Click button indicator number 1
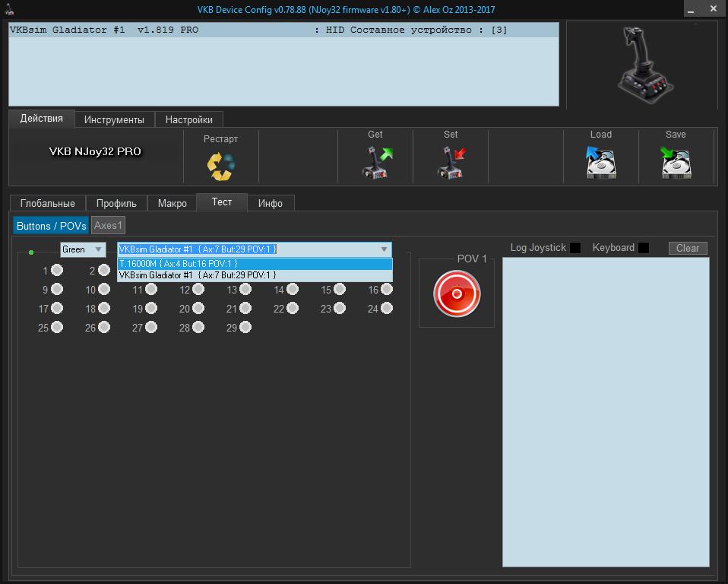 coord(57,270)
